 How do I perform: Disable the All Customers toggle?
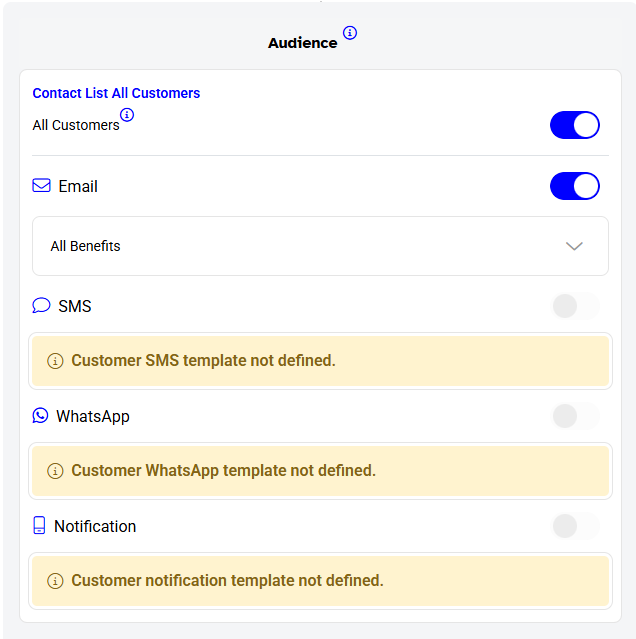point(575,125)
